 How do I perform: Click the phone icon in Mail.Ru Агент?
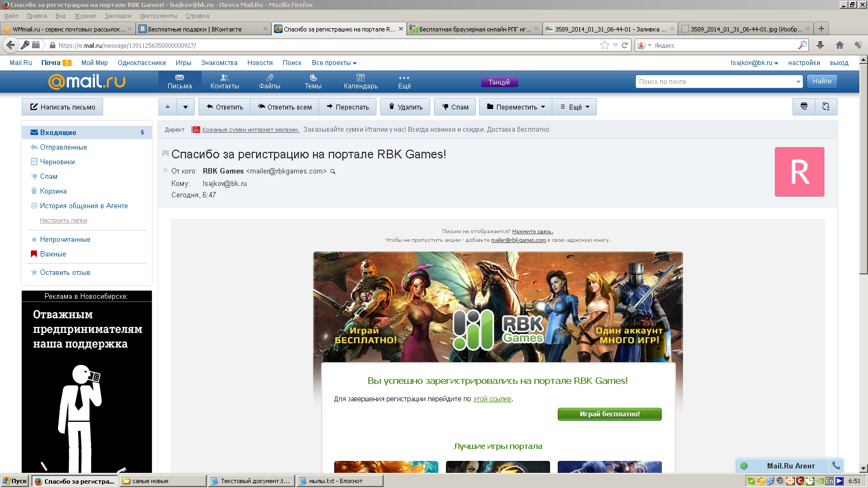coord(836,465)
